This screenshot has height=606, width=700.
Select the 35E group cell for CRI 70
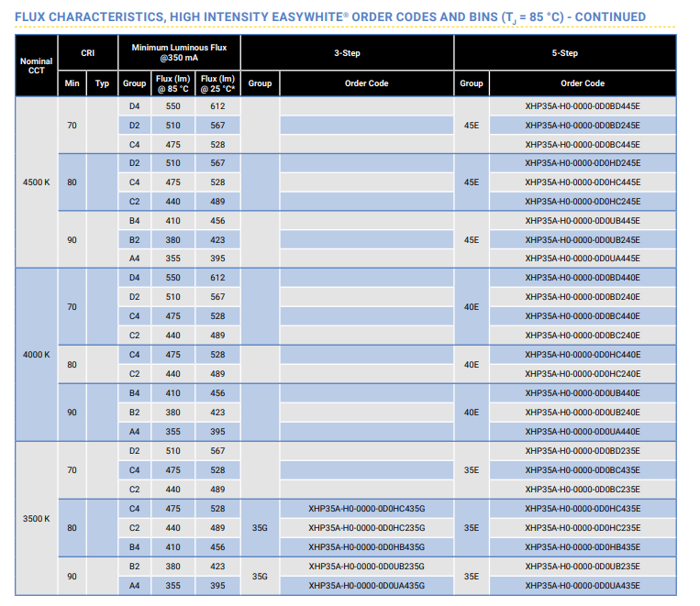click(472, 470)
